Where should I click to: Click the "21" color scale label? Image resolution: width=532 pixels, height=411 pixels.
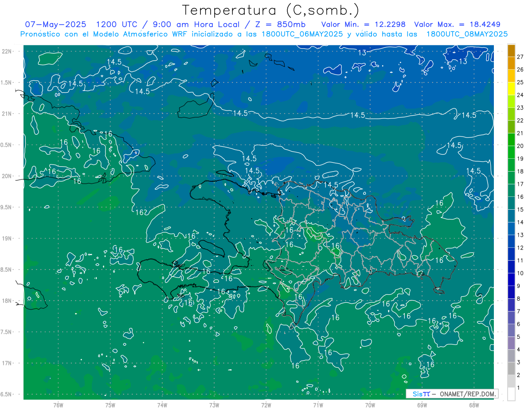[x=520, y=133]
